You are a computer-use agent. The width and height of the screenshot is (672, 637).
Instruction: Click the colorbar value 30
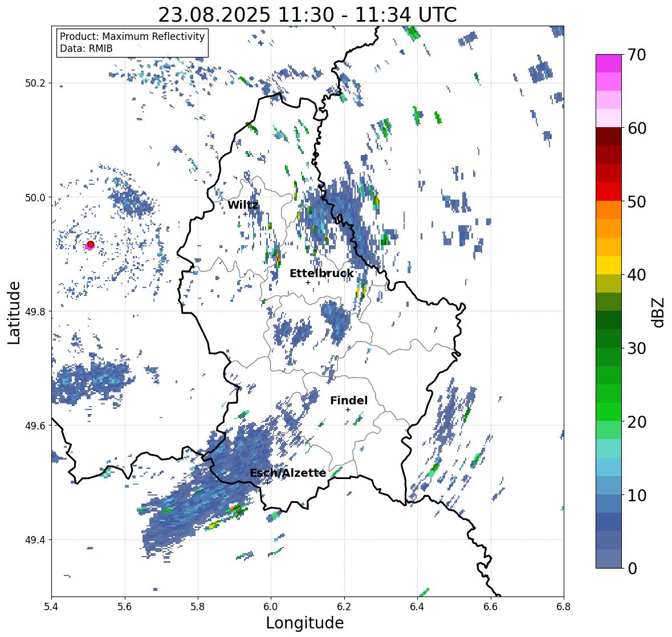(637, 348)
